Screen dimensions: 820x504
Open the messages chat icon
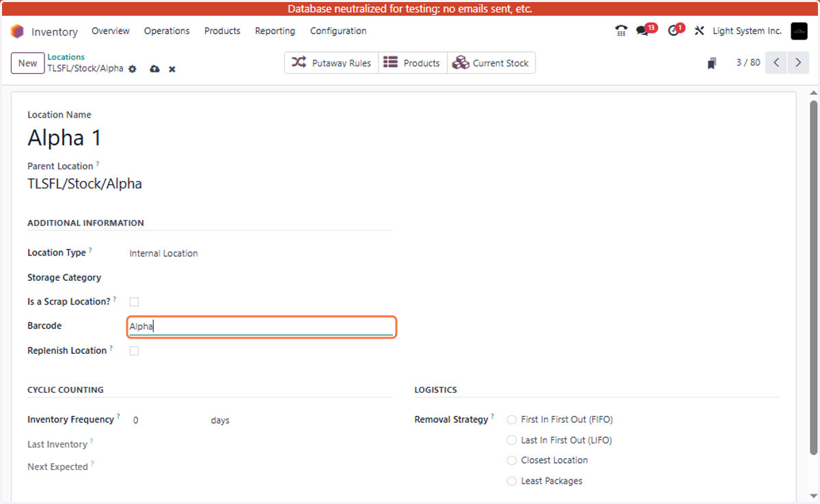coord(642,31)
